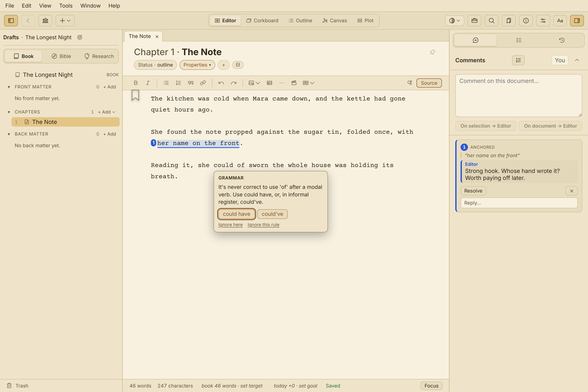Redo the last edit
The image size is (588, 392).
[x=234, y=83]
